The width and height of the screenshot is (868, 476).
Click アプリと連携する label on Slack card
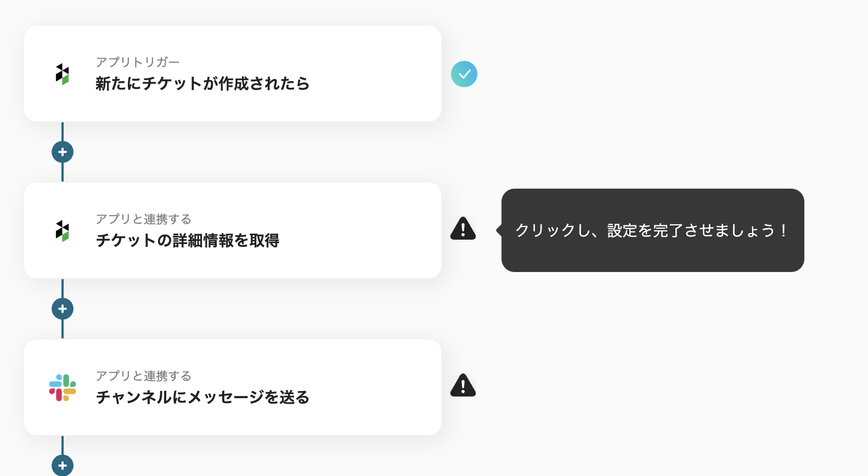coord(144,376)
